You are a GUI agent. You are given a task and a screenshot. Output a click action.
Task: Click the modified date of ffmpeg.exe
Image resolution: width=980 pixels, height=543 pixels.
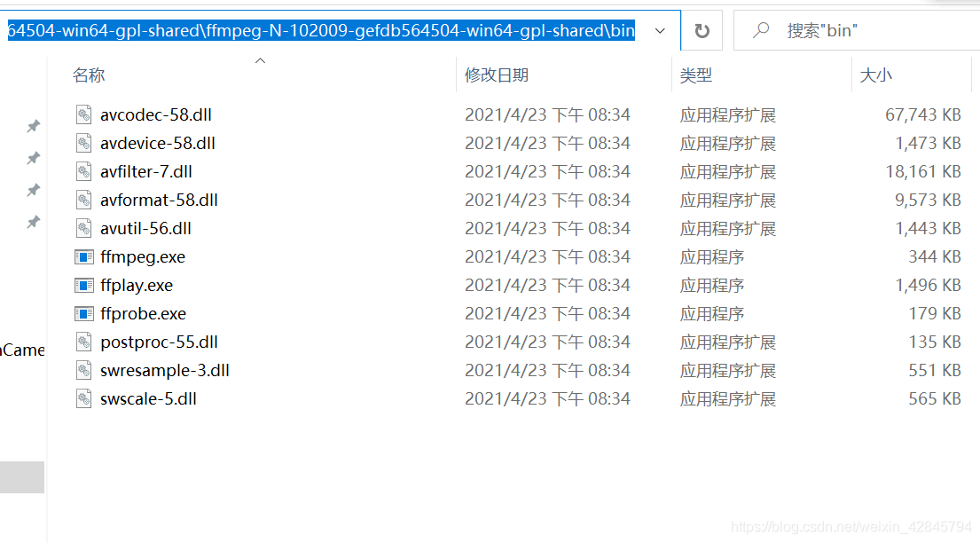point(547,257)
